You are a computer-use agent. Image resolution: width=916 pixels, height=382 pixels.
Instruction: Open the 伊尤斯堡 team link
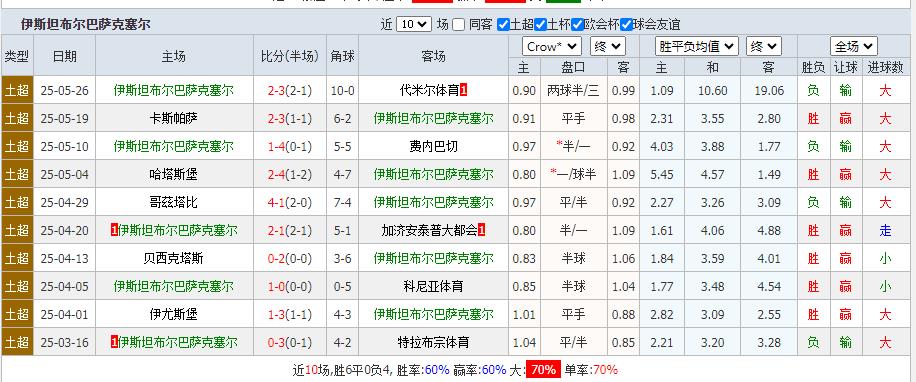[x=174, y=315]
